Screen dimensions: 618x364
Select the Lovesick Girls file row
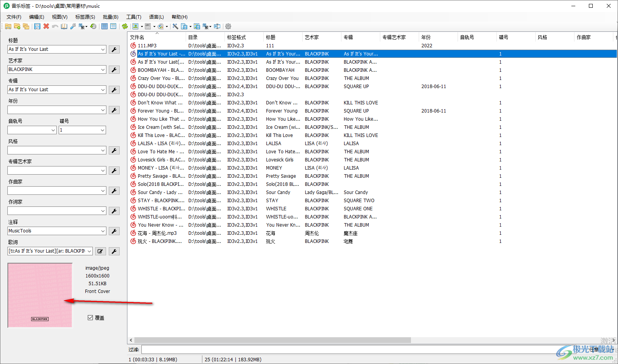point(372,159)
